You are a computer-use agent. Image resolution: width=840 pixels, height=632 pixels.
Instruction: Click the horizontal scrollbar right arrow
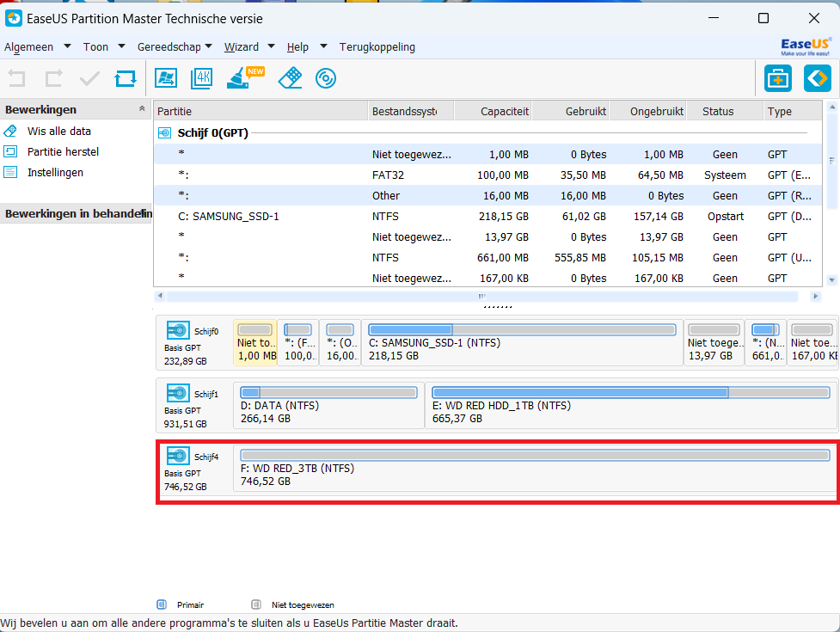(815, 296)
